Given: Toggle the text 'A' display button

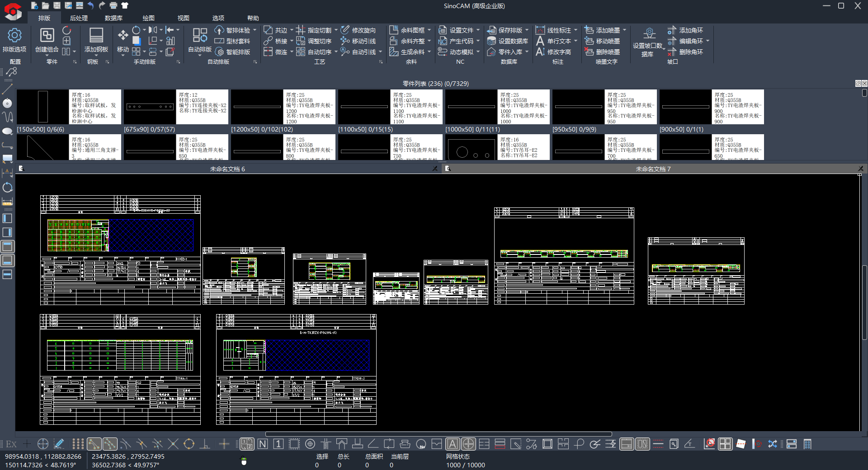Looking at the screenshot, I should [x=453, y=444].
